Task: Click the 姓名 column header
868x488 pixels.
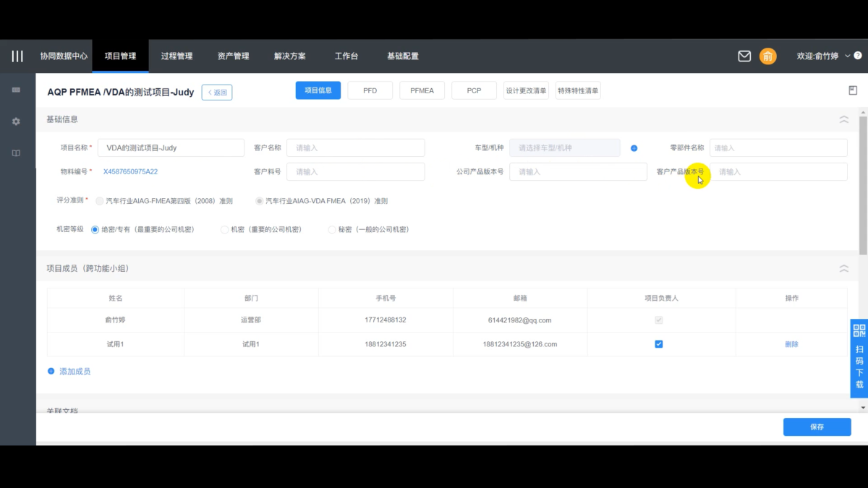Action: click(116, 298)
